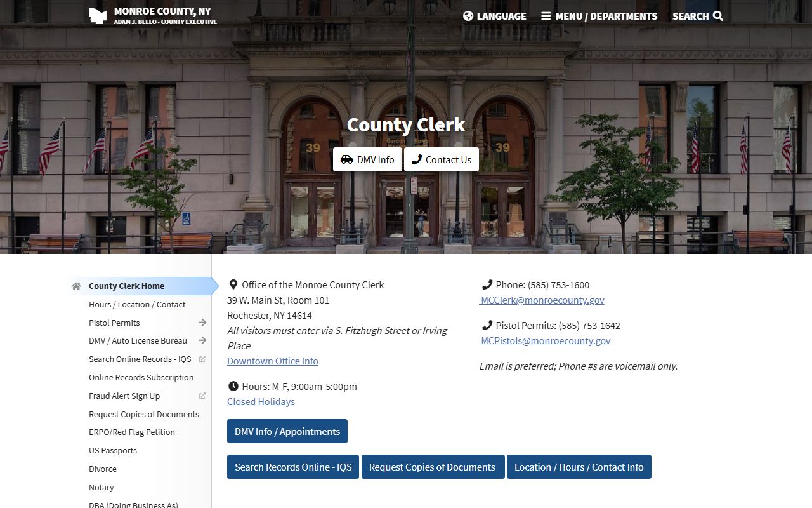Image resolution: width=812 pixels, height=508 pixels.
Task: Click the DMV Info / Appointments button
Action: click(287, 431)
